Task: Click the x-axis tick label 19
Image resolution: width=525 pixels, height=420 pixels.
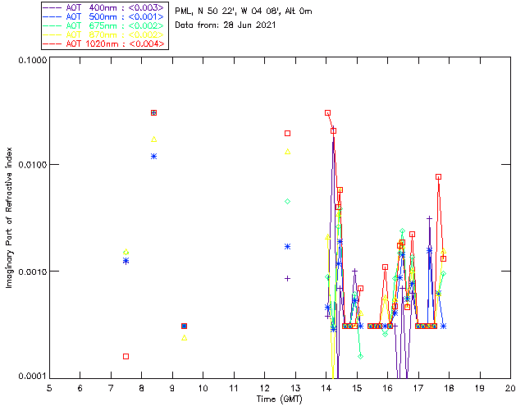Action: (x=480, y=388)
